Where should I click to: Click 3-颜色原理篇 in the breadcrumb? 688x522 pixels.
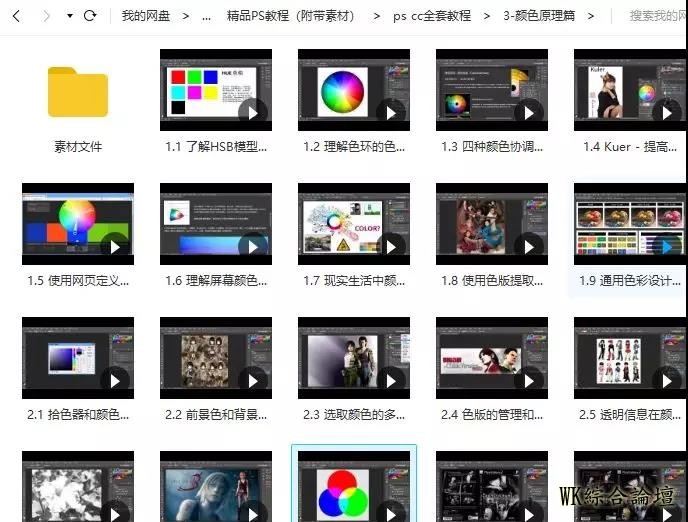coord(539,16)
